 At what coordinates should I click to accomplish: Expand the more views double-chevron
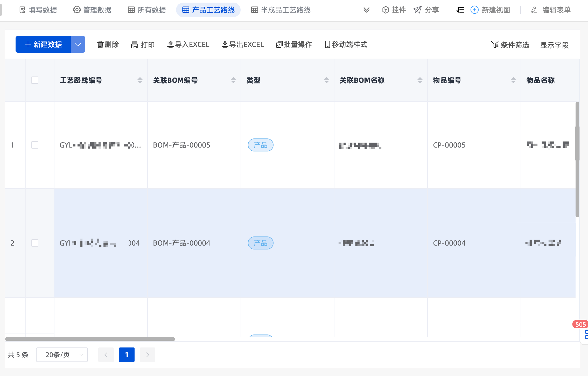(366, 10)
